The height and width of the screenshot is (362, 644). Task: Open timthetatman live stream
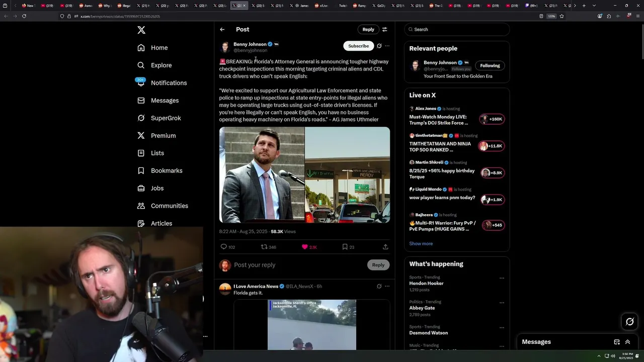coord(457,143)
